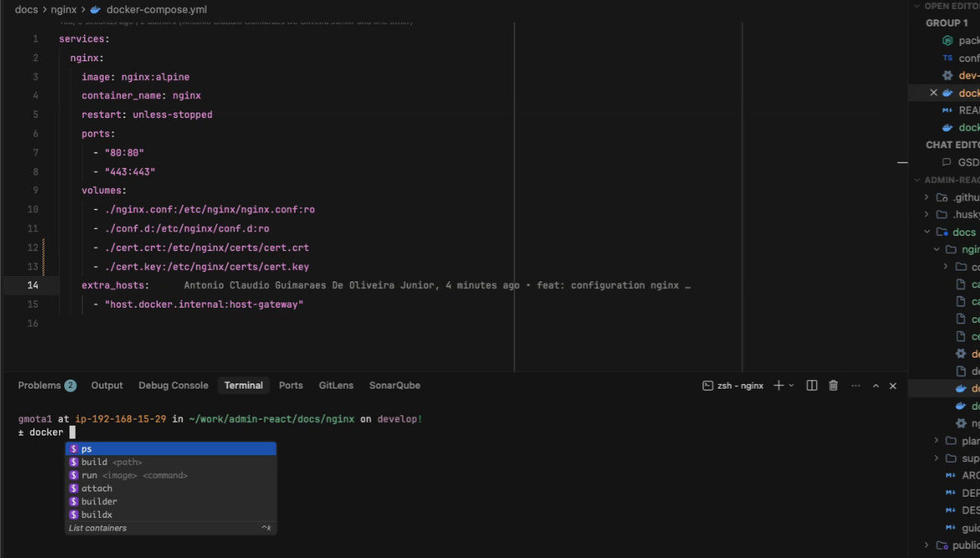Close the bottom panel with the X icon
980x558 pixels.
tap(893, 386)
